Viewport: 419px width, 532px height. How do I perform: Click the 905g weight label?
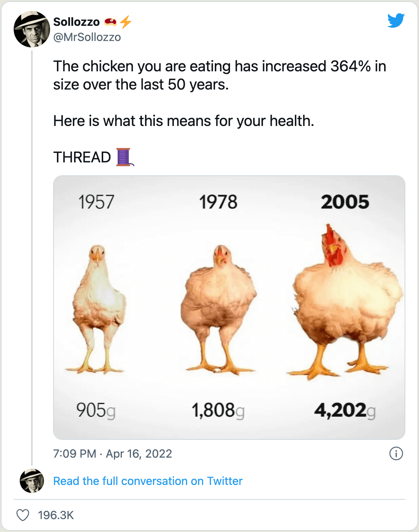click(96, 410)
